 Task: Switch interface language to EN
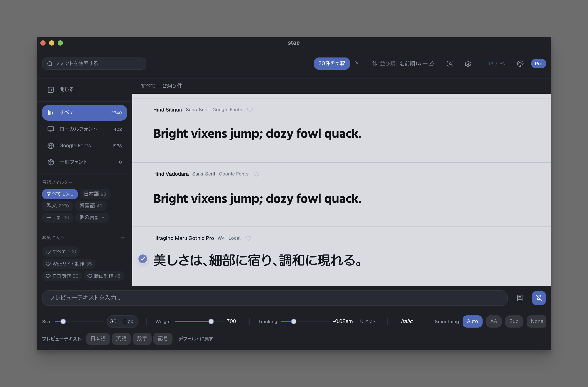tap(502, 64)
